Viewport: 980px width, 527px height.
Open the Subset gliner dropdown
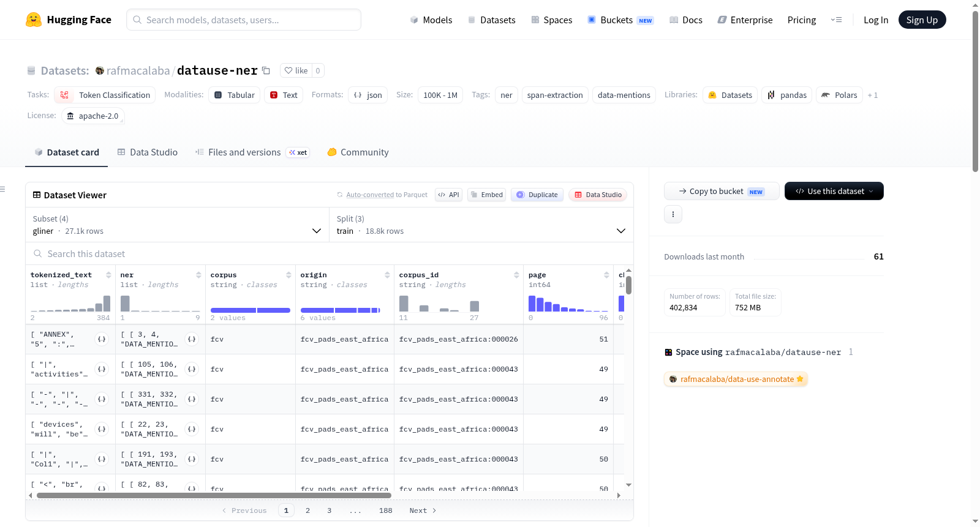177,225
